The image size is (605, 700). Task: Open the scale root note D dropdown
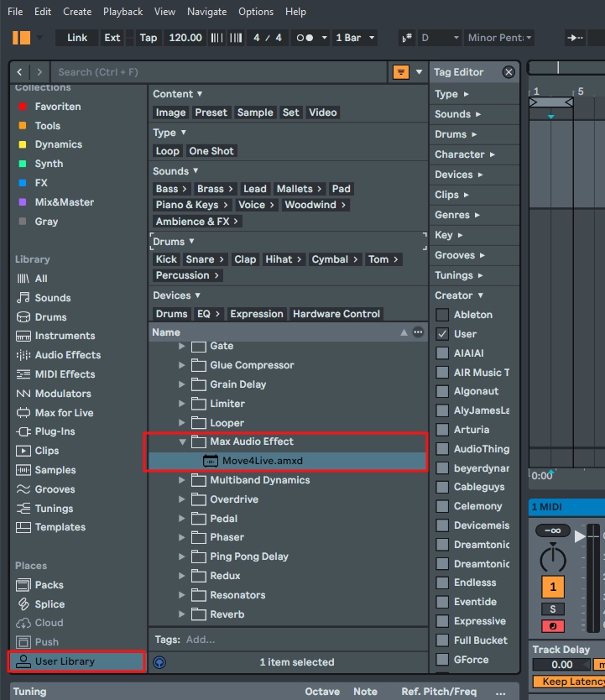coord(440,38)
